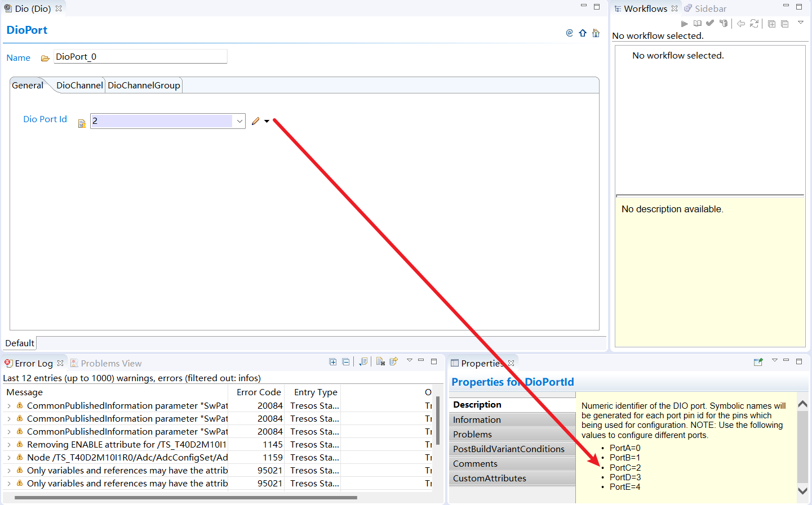
Task: Click the error code 1145 cell
Action: pos(273,445)
